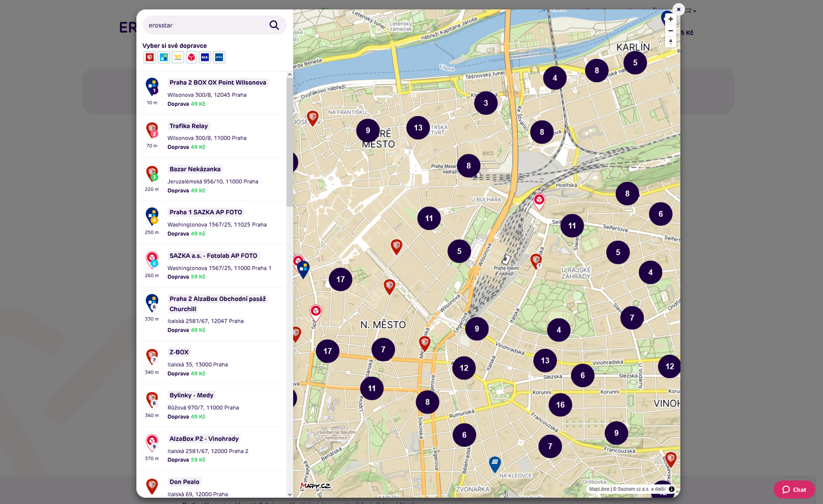Viewport: 823px width, 504px height.
Task: Expand map cluster marker 3
Action: (486, 103)
